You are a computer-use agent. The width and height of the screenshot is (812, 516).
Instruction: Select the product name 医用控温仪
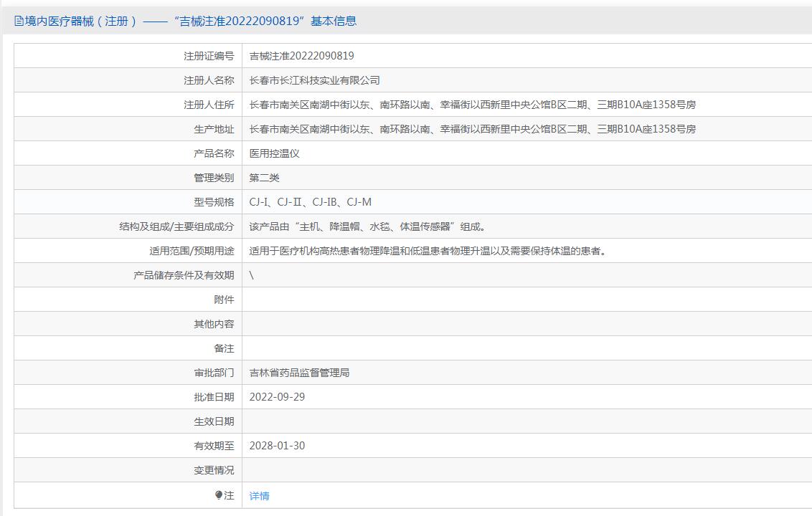(274, 153)
